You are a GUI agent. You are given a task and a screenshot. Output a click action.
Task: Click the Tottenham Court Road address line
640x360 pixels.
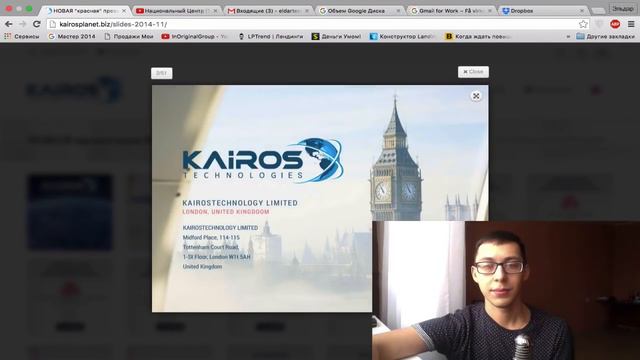[x=211, y=247]
